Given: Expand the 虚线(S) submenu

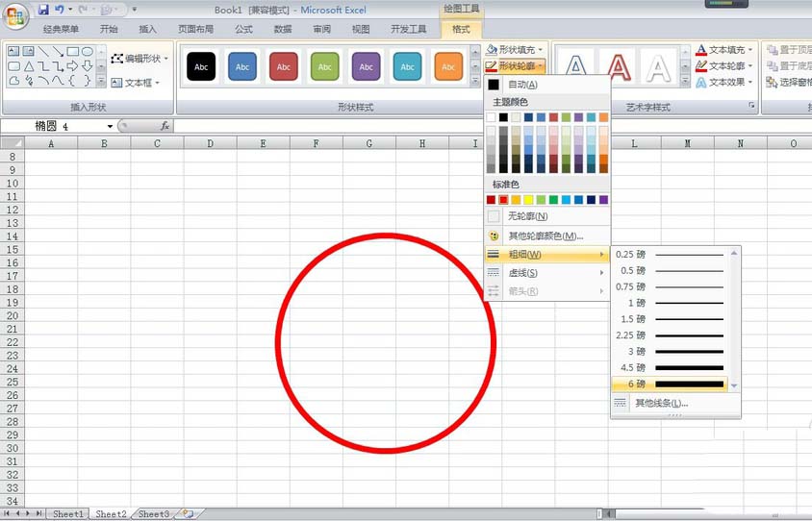Looking at the screenshot, I should (546, 273).
